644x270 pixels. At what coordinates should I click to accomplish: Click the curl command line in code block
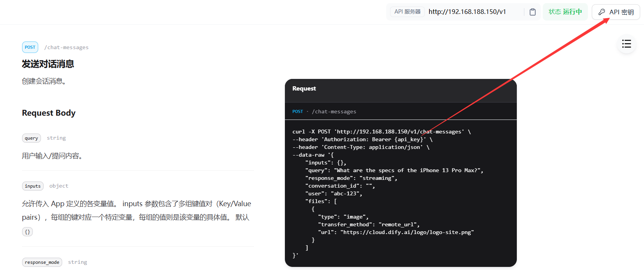(381, 132)
